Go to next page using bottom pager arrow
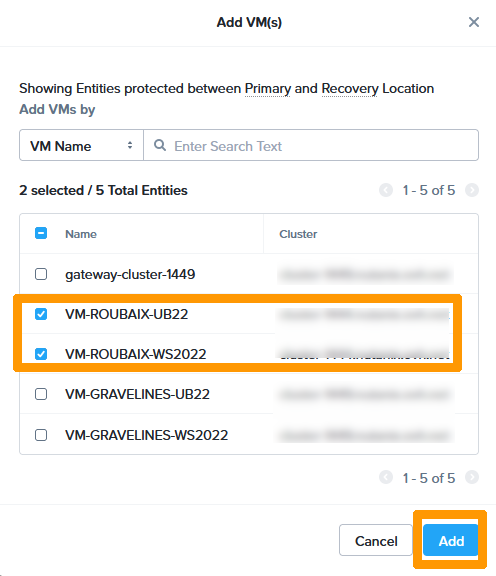 [x=472, y=478]
